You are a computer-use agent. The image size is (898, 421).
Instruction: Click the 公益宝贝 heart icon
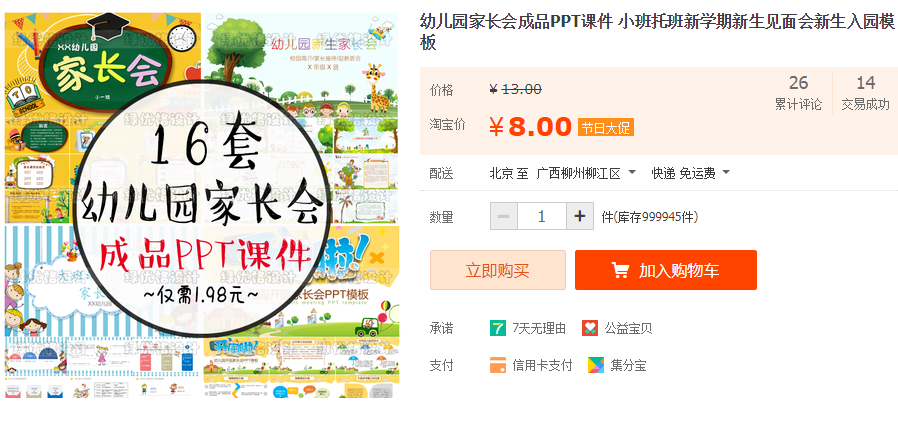(590, 328)
